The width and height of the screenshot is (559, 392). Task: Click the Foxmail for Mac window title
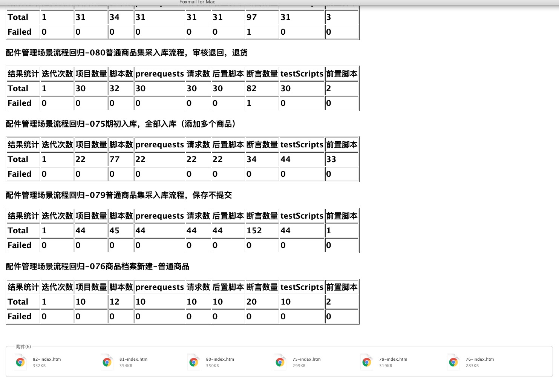click(198, 2)
